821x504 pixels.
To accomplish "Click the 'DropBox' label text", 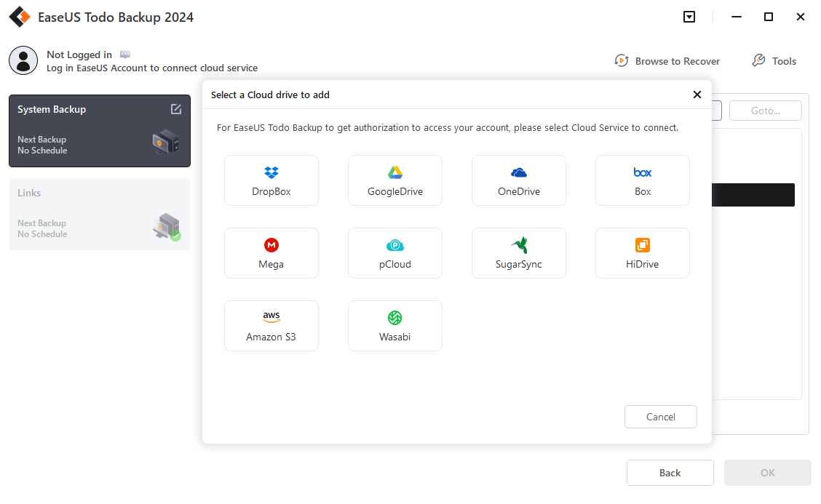I will (x=271, y=191).
